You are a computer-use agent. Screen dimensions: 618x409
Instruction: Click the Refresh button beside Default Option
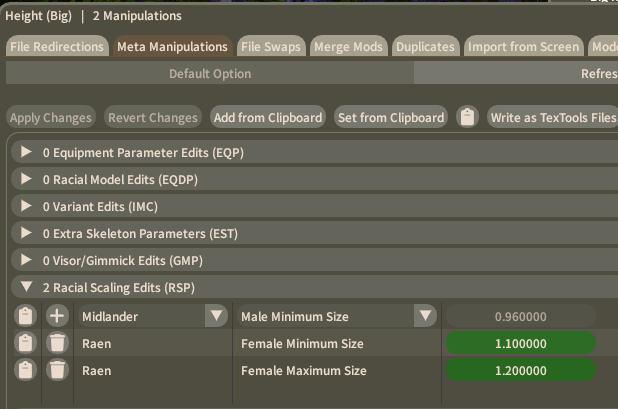[x=516, y=73]
